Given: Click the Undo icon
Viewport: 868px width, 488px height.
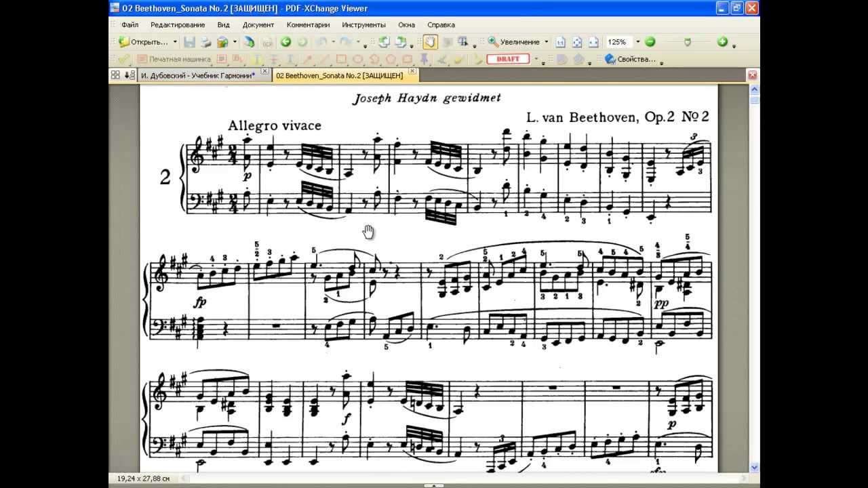Looking at the screenshot, I should tap(322, 42).
